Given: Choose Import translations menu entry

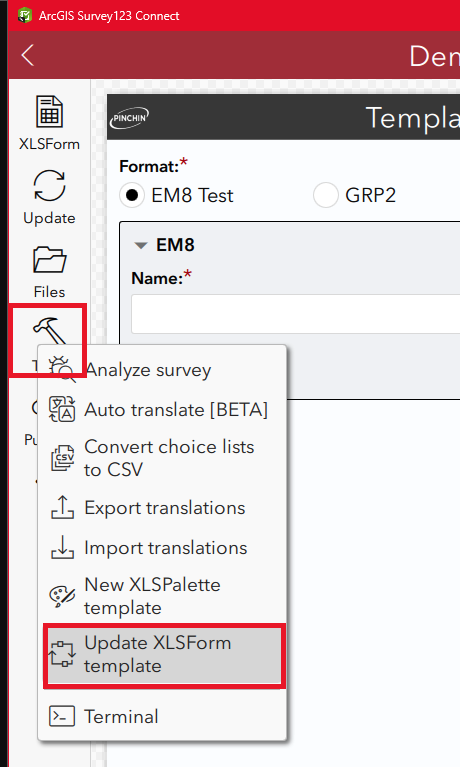Looking at the screenshot, I should click(162, 548).
